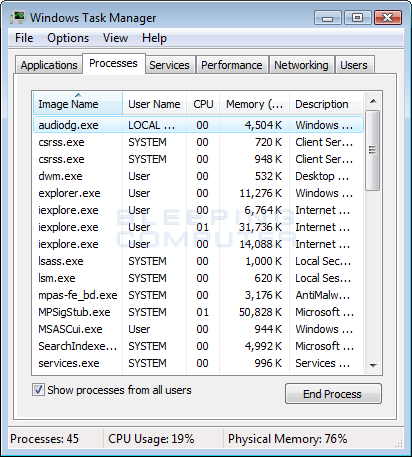Close the Task Manager window

[x=388, y=18]
